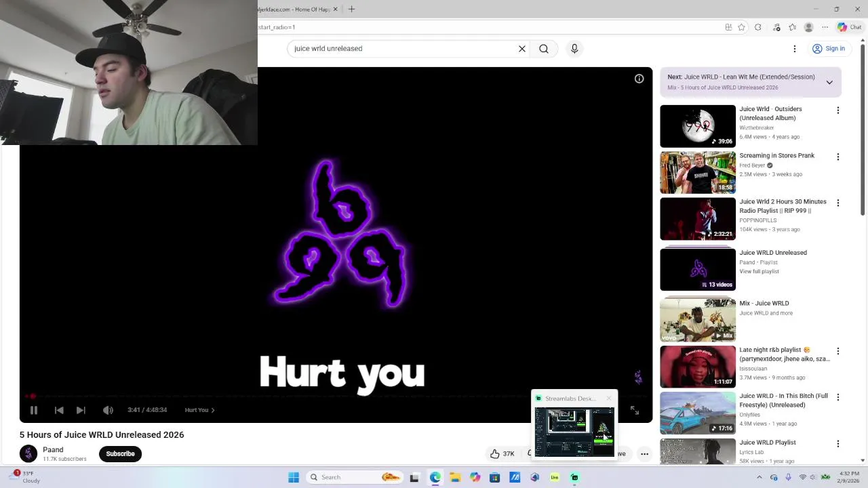Screen dimensions: 868x488
Task: Like the video with 37K thumbs up
Action: tap(502, 454)
